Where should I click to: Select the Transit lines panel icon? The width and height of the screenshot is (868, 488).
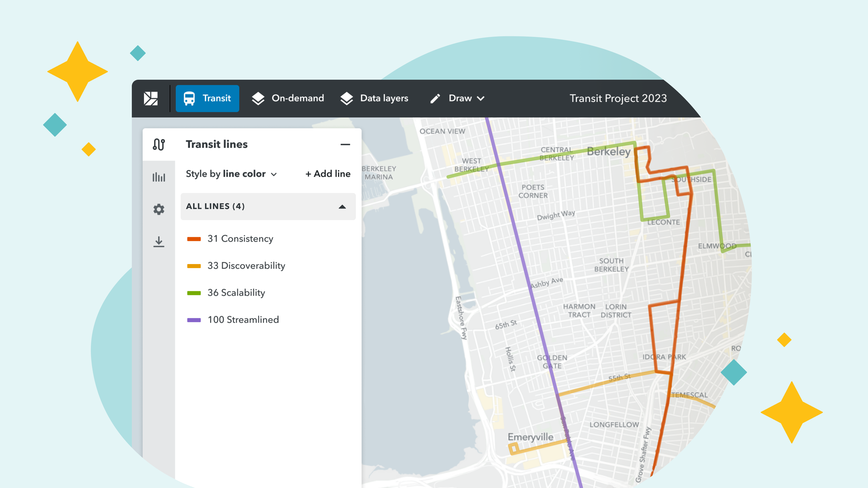[x=159, y=144]
